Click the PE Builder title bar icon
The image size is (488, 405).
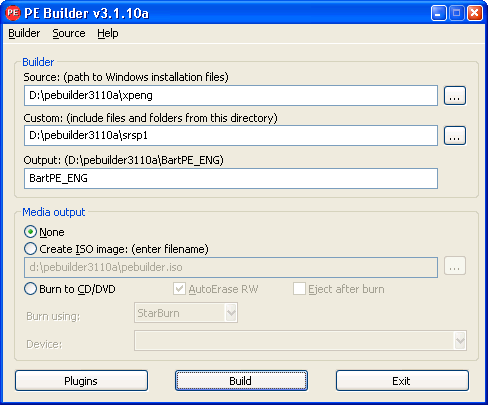coord(13,13)
